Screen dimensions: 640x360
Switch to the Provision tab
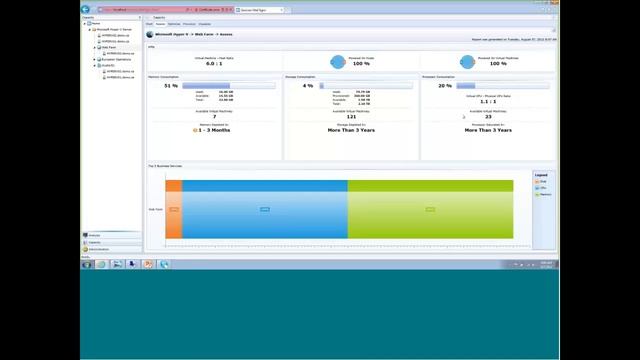coord(189,24)
